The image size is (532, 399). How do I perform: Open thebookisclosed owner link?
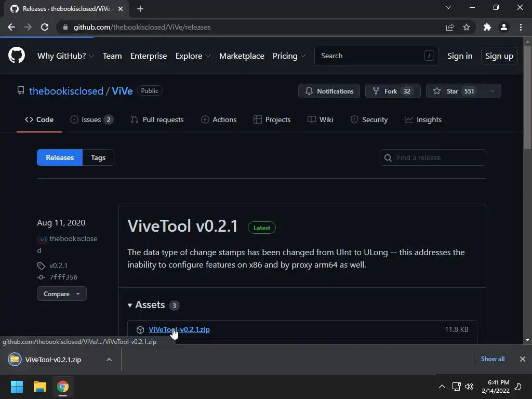66,91
